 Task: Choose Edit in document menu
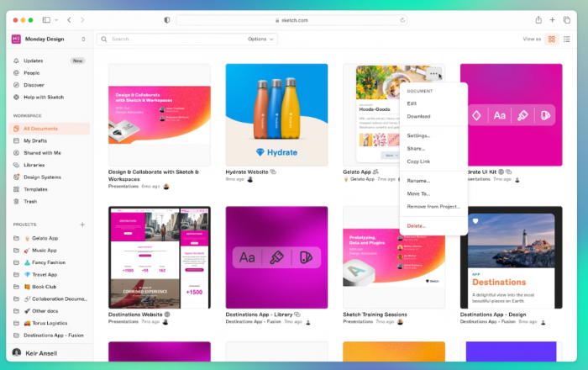[433, 103]
